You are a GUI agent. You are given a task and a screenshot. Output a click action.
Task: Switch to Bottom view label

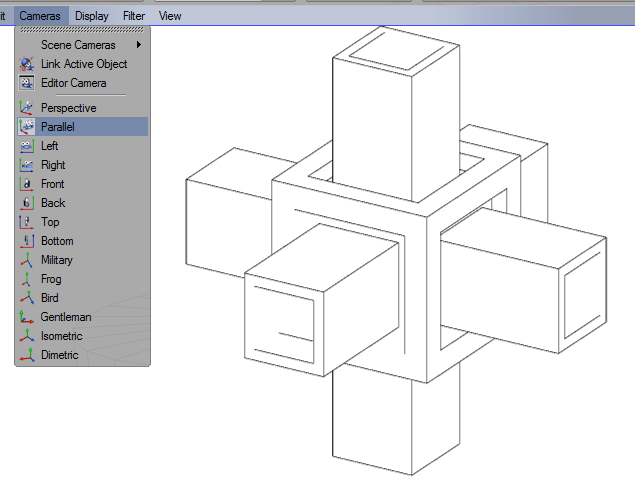coord(57,241)
